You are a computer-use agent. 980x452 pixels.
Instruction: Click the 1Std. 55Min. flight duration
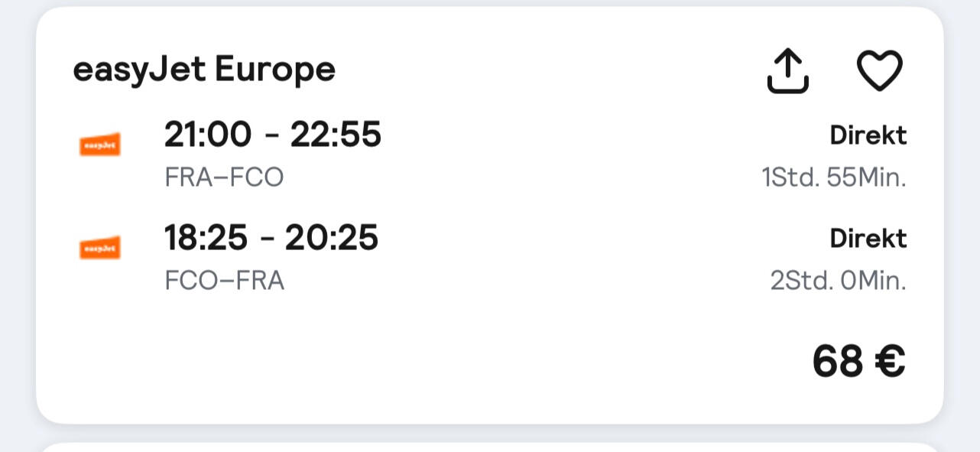point(833,177)
